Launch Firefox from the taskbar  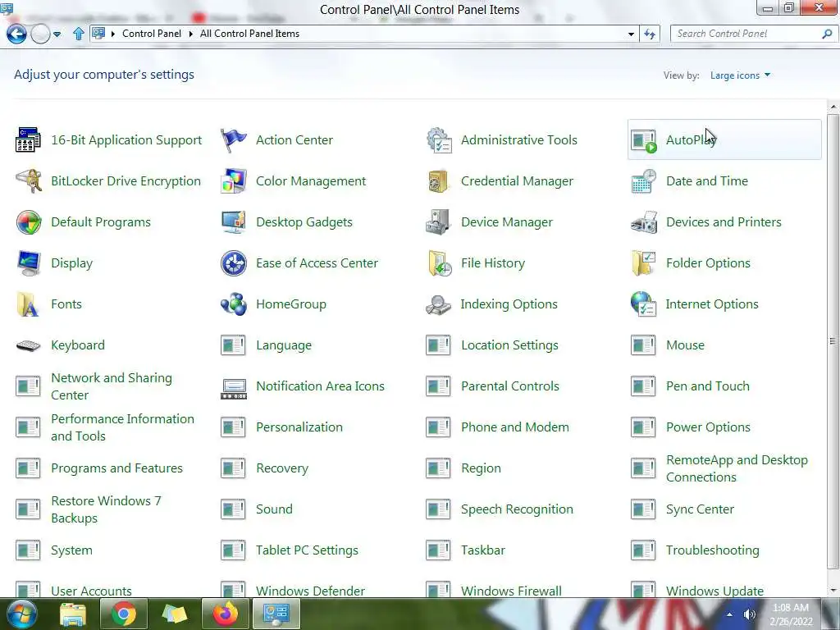(x=225, y=614)
